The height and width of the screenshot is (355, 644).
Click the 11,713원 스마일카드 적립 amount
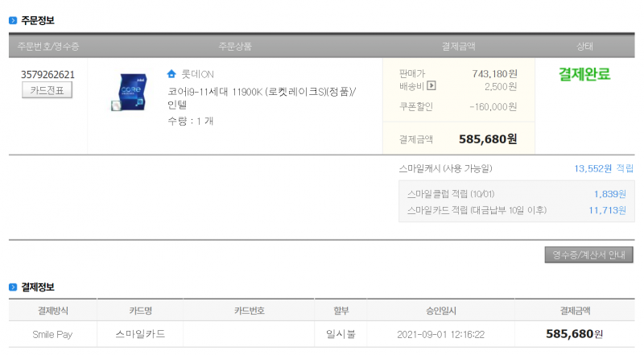608,210
